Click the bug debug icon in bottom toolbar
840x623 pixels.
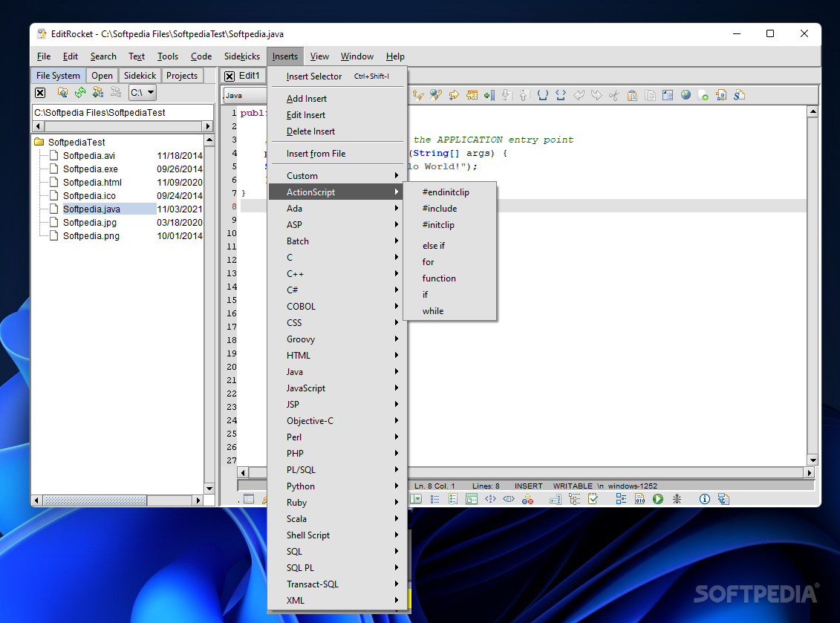click(x=677, y=499)
